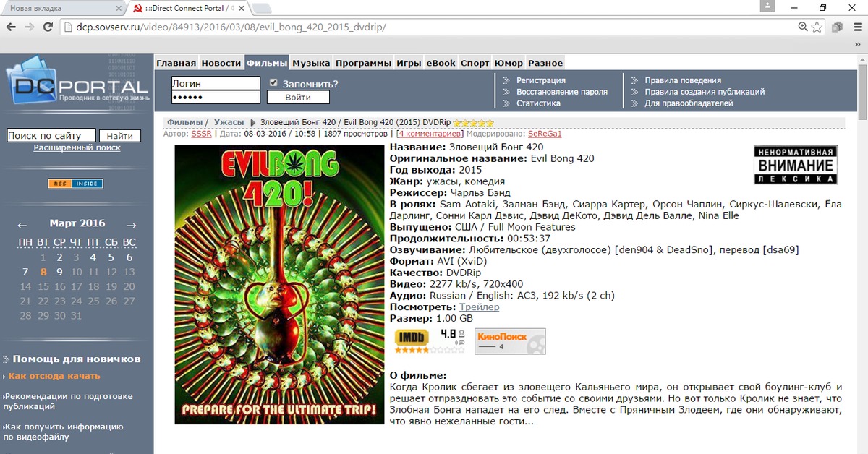868x454 pixels.
Task: Open the Расширенный поиск link
Action: (x=77, y=147)
